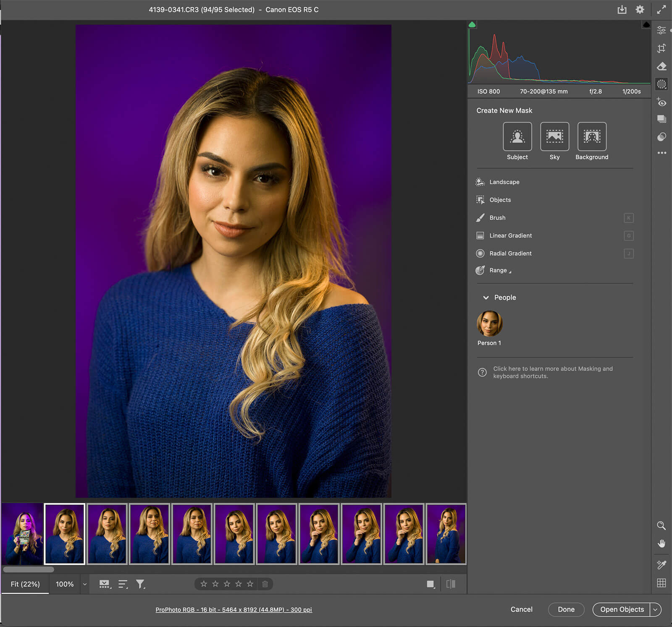The height and width of the screenshot is (627, 672).
Task: Open the zoom level dropdown arrow
Action: coord(85,584)
